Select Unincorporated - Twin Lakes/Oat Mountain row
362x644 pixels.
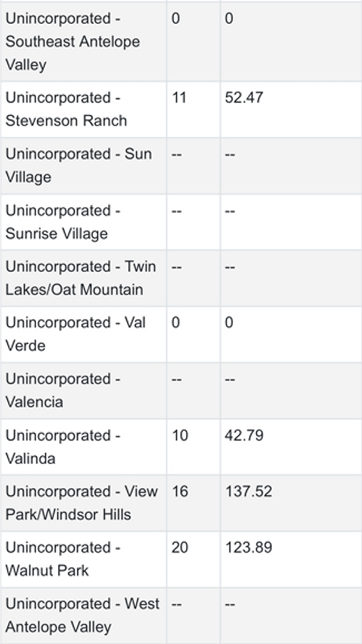point(181,278)
